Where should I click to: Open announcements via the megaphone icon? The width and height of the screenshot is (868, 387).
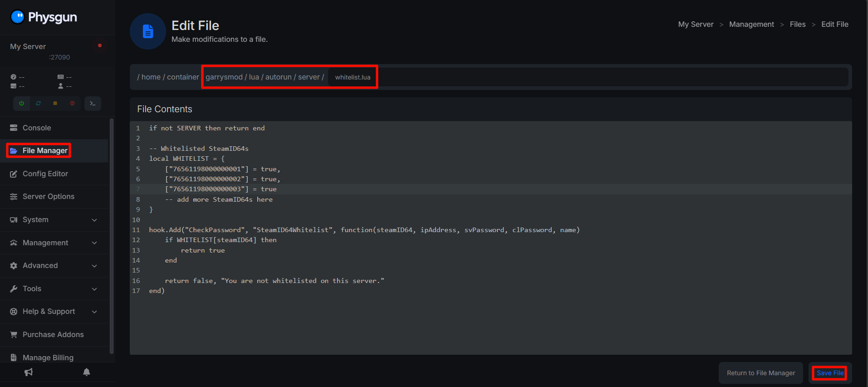point(29,372)
